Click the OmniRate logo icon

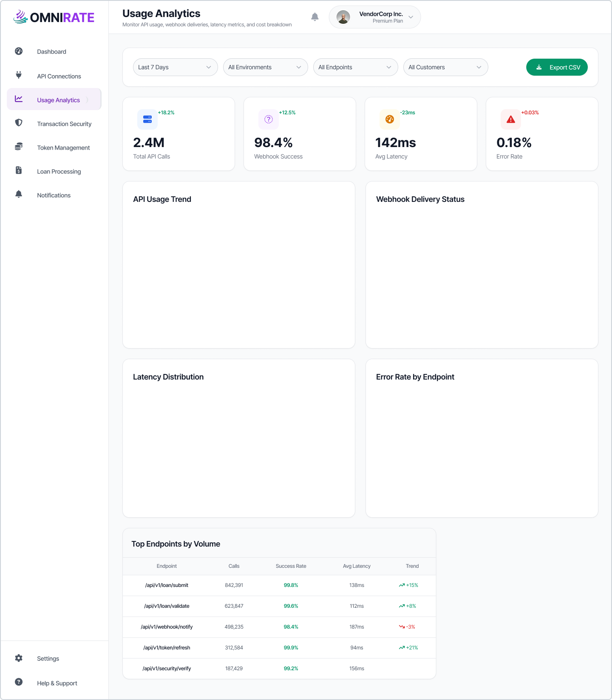(20, 17)
